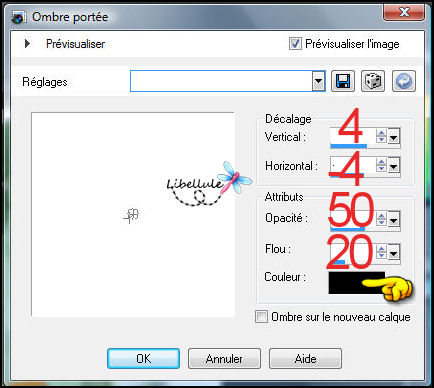
Task: Pick the black Couleur shadow swatch
Action: coord(357,283)
